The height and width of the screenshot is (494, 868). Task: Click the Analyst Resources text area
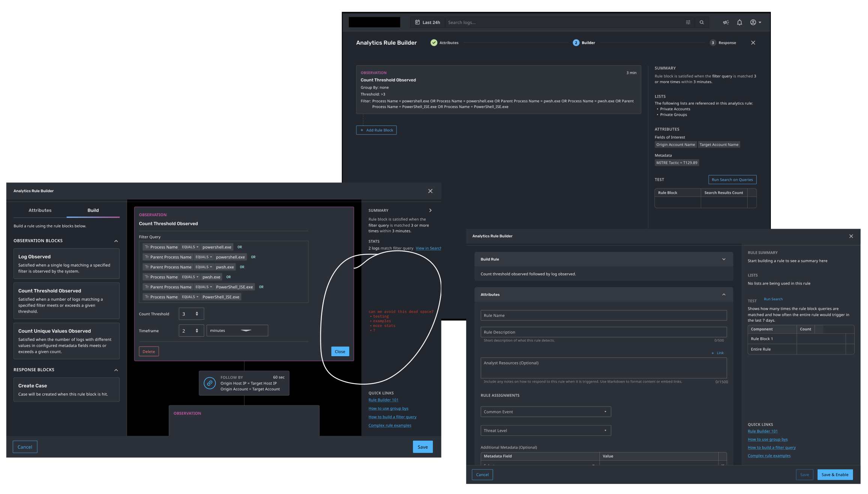pos(604,368)
